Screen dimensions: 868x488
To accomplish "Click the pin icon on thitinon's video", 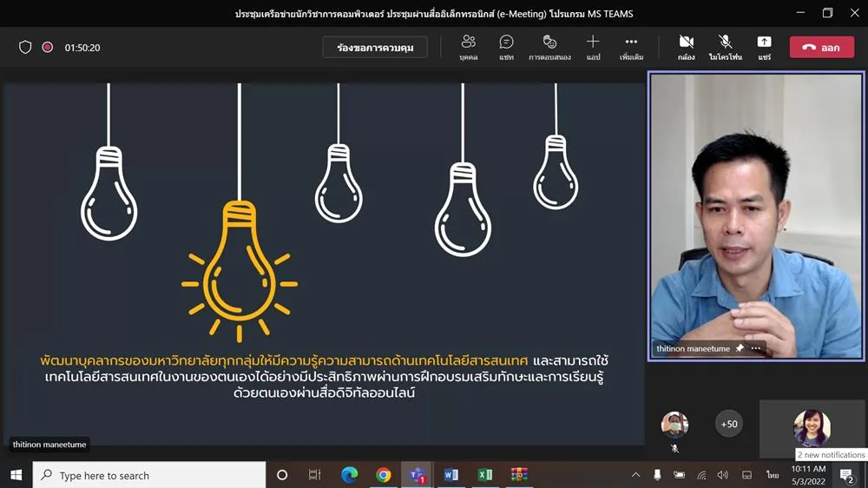I will 740,348.
